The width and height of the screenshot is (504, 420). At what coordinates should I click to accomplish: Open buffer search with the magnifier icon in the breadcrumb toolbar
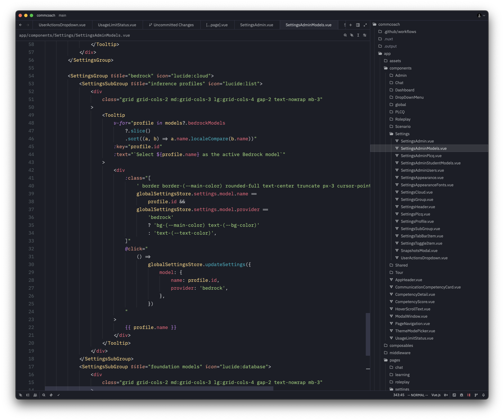(345, 35)
